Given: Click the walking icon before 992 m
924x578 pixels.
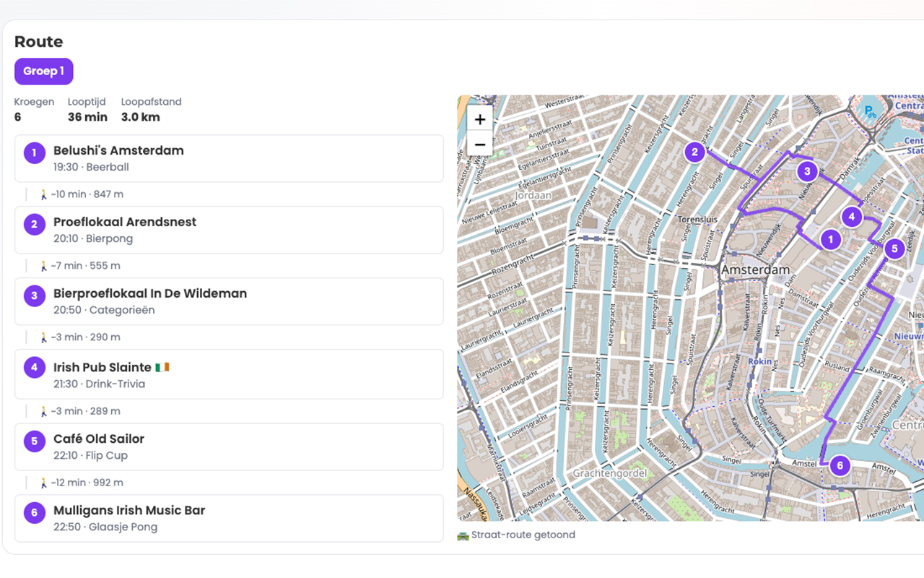Looking at the screenshot, I should pyautogui.click(x=43, y=483).
